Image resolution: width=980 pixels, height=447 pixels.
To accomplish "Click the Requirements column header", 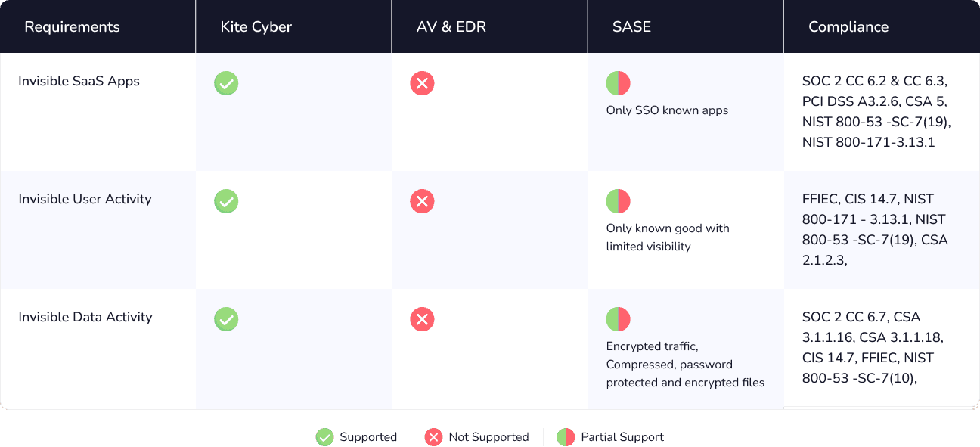I will (72, 27).
